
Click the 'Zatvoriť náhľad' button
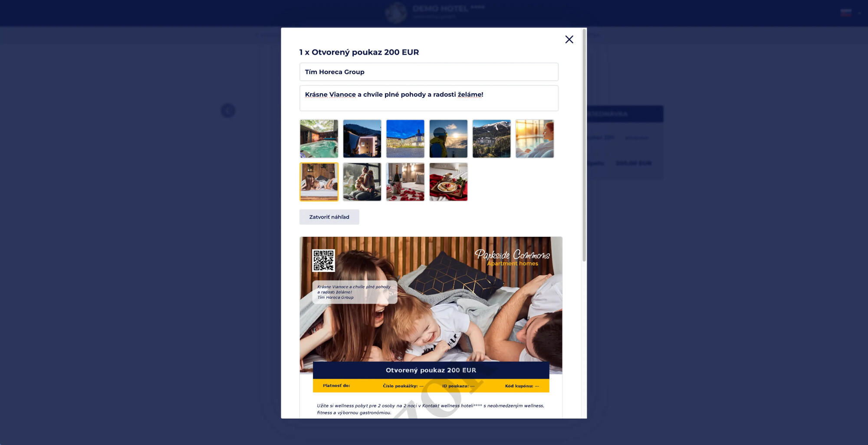pos(329,217)
